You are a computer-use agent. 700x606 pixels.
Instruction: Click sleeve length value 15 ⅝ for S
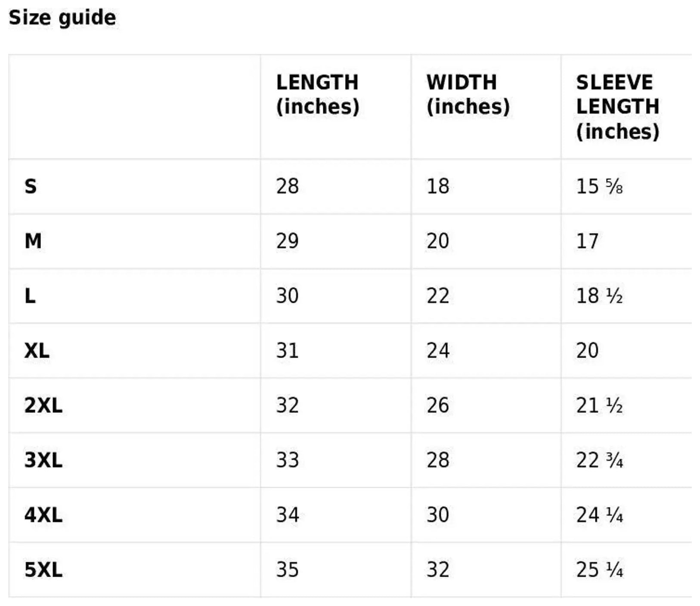pyautogui.click(x=599, y=186)
